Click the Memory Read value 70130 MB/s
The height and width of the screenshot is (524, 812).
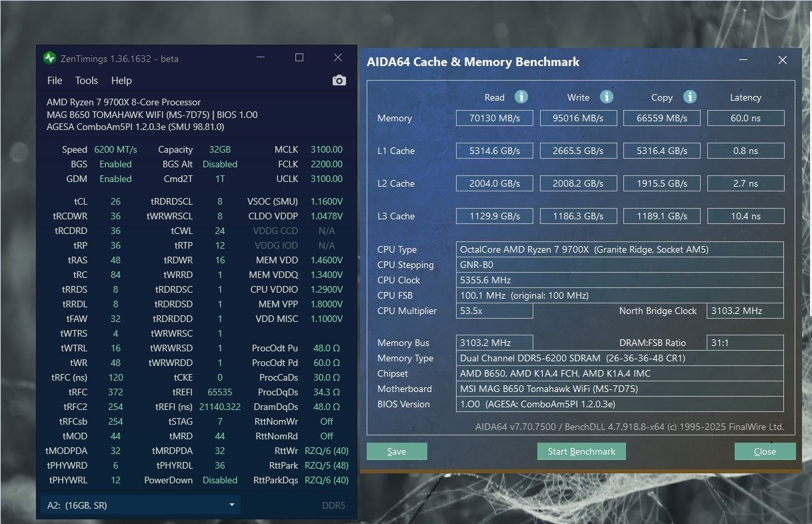pyautogui.click(x=495, y=118)
